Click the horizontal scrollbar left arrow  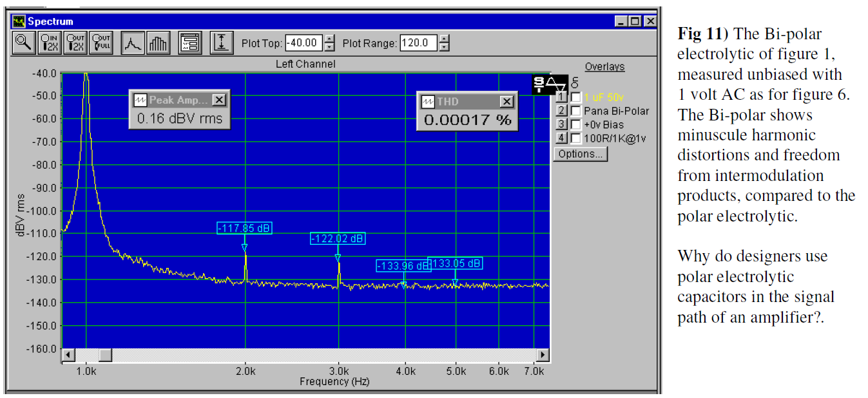click(x=68, y=355)
